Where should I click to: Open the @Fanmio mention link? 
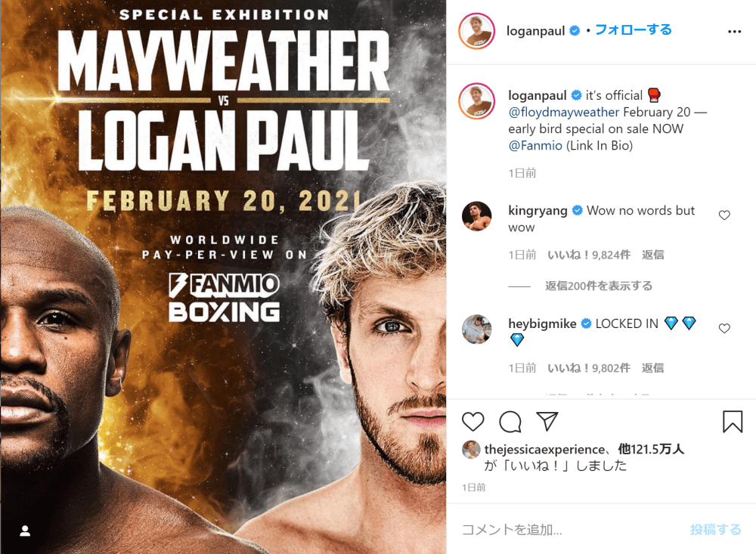point(535,146)
